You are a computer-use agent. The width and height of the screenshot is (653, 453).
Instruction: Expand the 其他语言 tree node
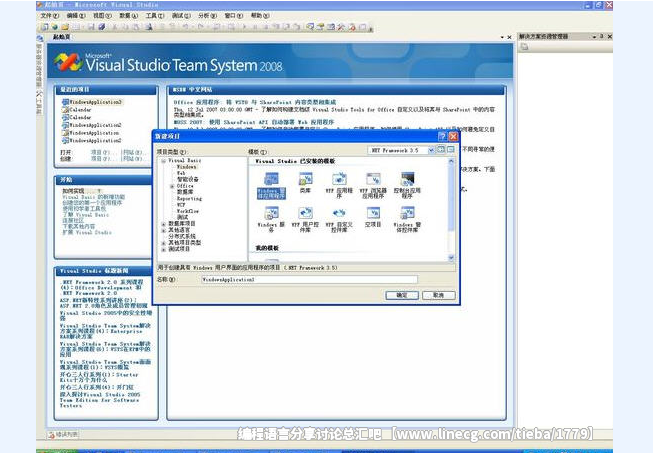tap(164, 230)
